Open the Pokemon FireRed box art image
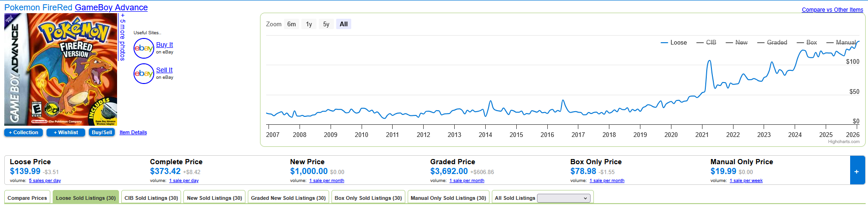 click(x=61, y=69)
